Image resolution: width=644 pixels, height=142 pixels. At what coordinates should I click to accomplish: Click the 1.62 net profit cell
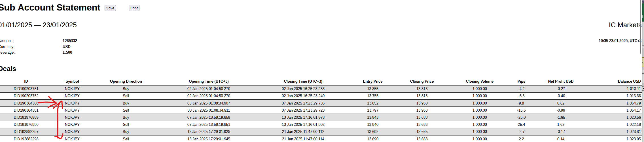561,124
